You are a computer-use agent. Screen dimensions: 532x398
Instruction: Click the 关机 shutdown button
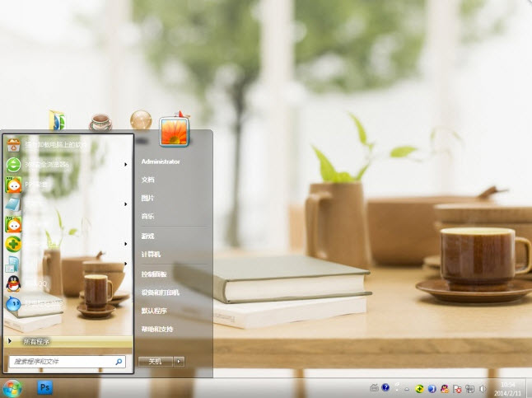click(x=156, y=361)
